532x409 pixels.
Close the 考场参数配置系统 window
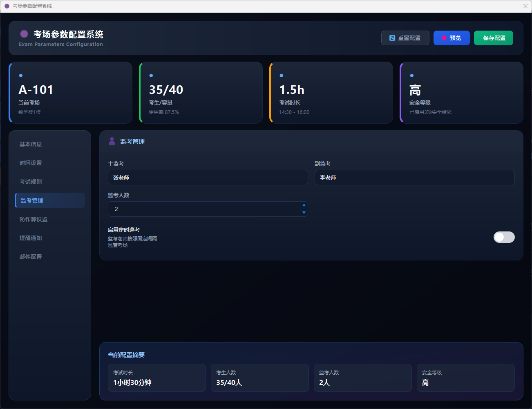525,6
